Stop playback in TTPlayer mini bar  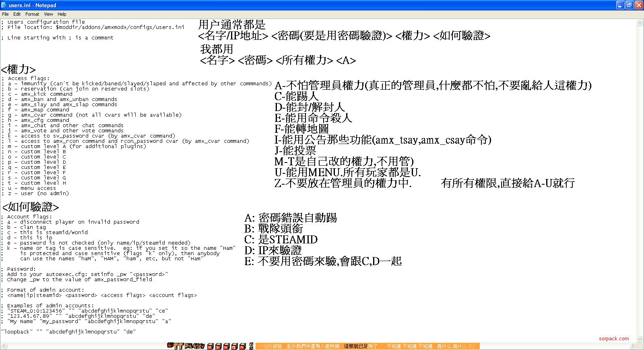click(234, 346)
